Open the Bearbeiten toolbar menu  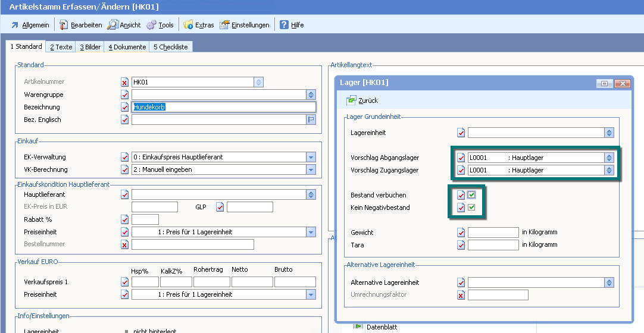(x=80, y=25)
